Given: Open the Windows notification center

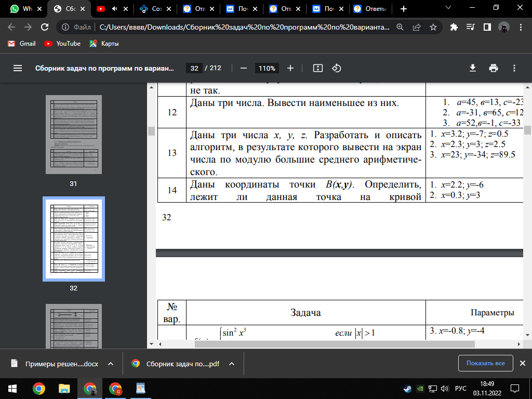Looking at the screenshot, I should pyautogui.click(x=515, y=388).
